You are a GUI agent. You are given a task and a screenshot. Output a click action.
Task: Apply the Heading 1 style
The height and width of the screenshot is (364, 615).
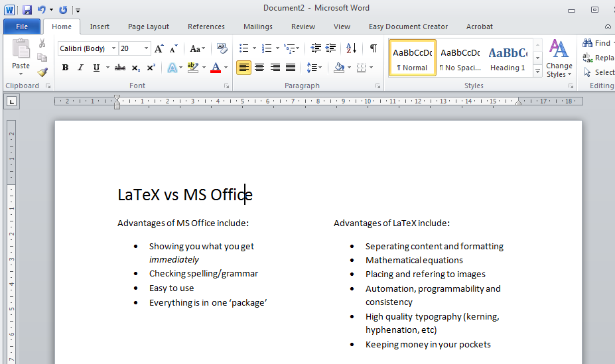(x=508, y=58)
